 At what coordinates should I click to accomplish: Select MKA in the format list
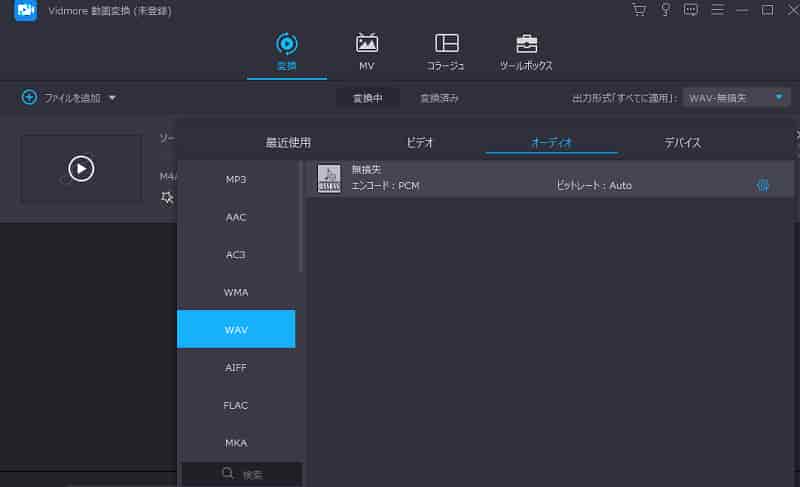click(x=236, y=443)
